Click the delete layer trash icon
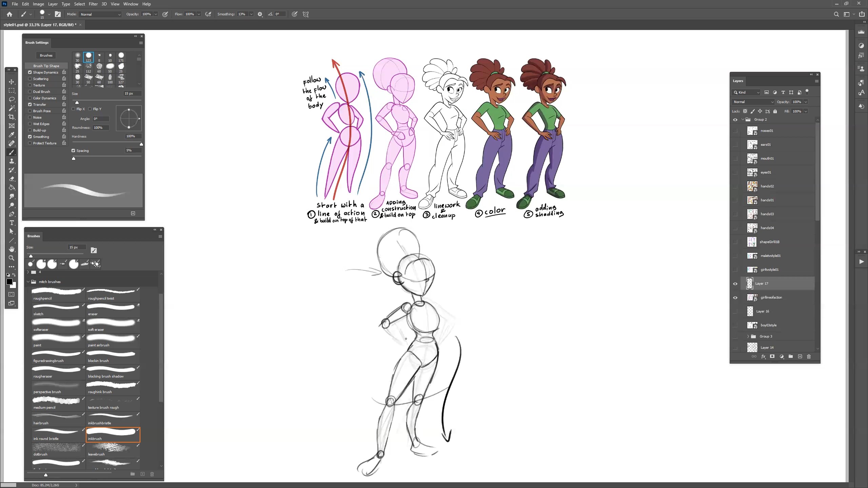The height and width of the screenshot is (488, 868). coord(809,357)
